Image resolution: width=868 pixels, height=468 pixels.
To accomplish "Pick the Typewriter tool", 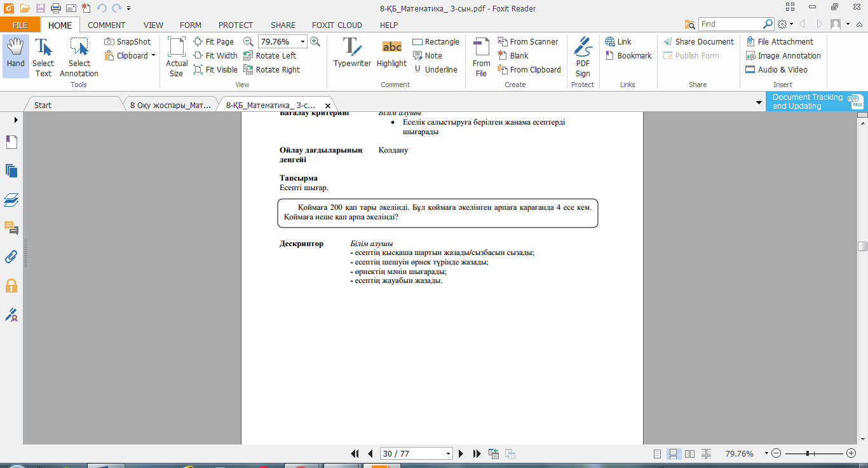I will (x=352, y=52).
